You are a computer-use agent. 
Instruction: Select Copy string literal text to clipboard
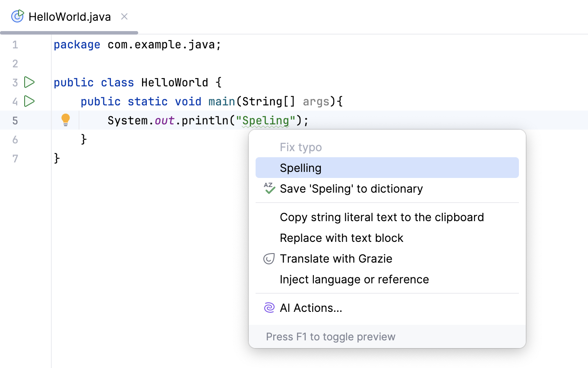382,217
